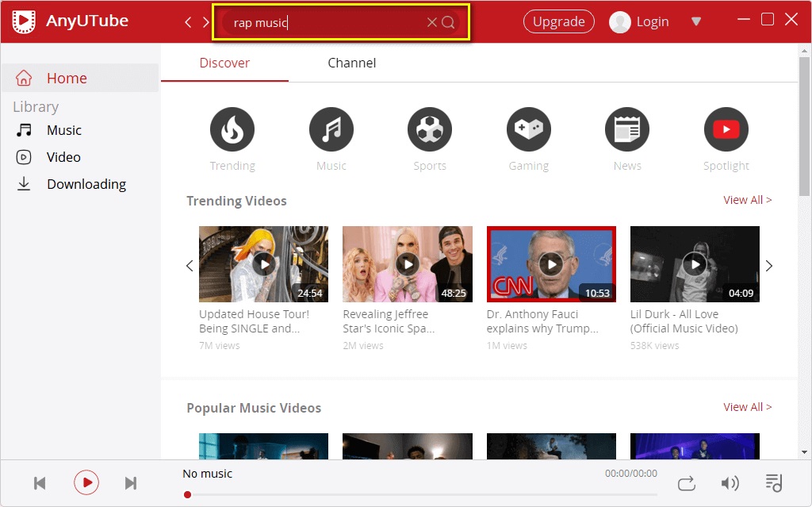Play the Dr. Anthony Fauci CNN video thumbnail
The image size is (812, 507).
(x=551, y=264)
